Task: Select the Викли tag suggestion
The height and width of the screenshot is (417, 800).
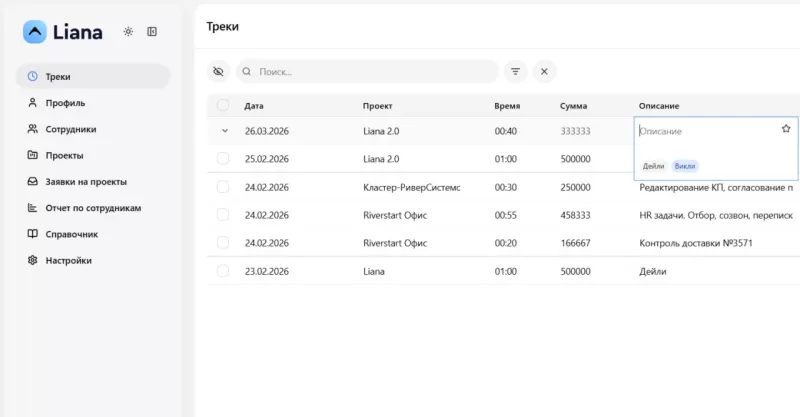Action: pyautogui.click(x=685, y=166)
